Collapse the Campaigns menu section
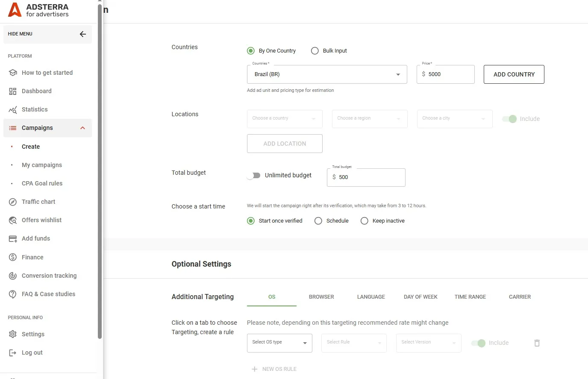Viewport: 588px width, 379px height. pos(82,128)
